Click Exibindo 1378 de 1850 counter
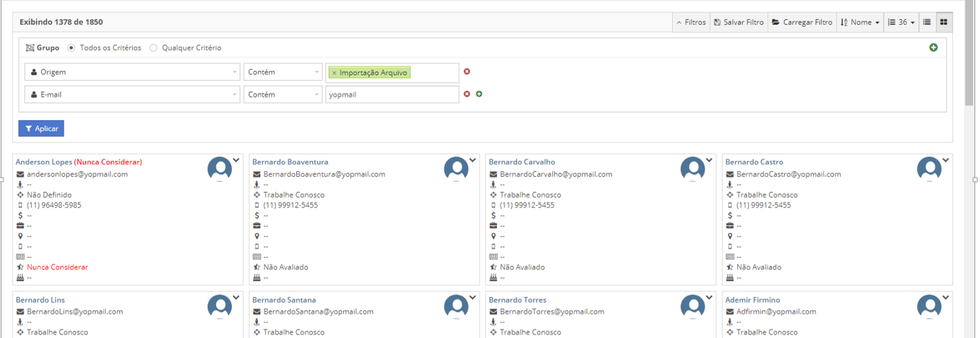 tap(61, 22)
